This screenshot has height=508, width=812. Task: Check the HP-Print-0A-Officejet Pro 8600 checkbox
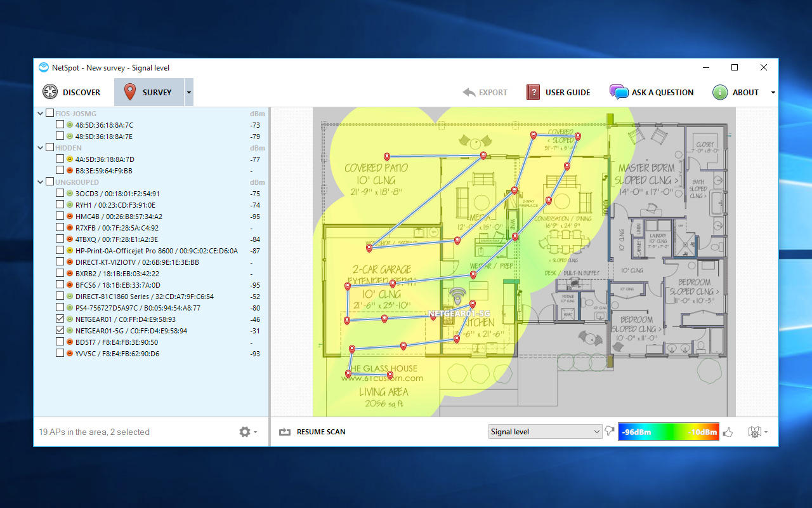[x=60, y=250]
